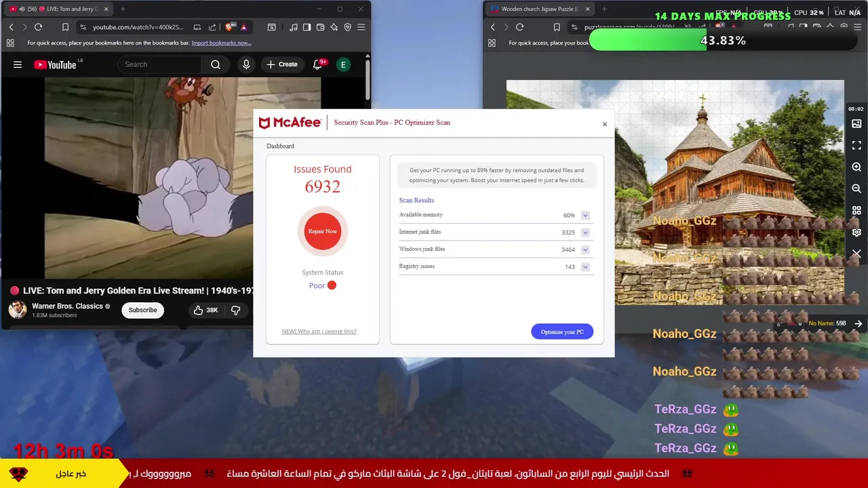Bookmark the YouTube page
868x488 pixels.
(65, 27)
